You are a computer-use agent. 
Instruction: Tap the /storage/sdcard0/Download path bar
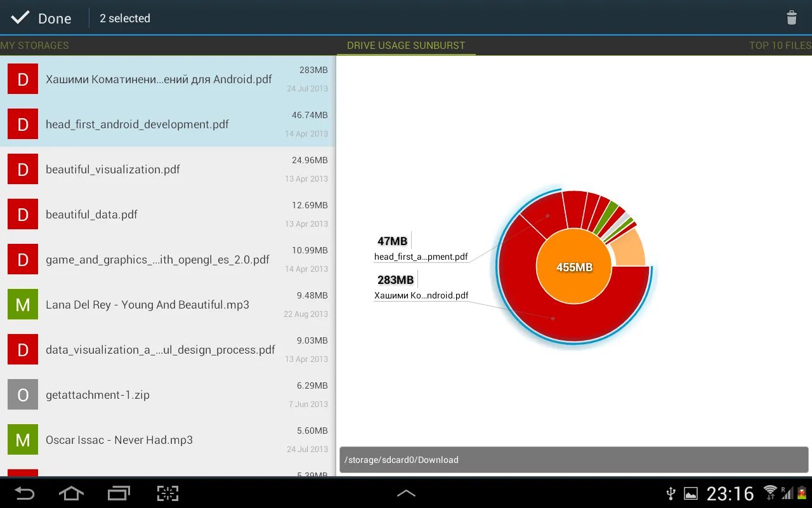click(574, 460)
